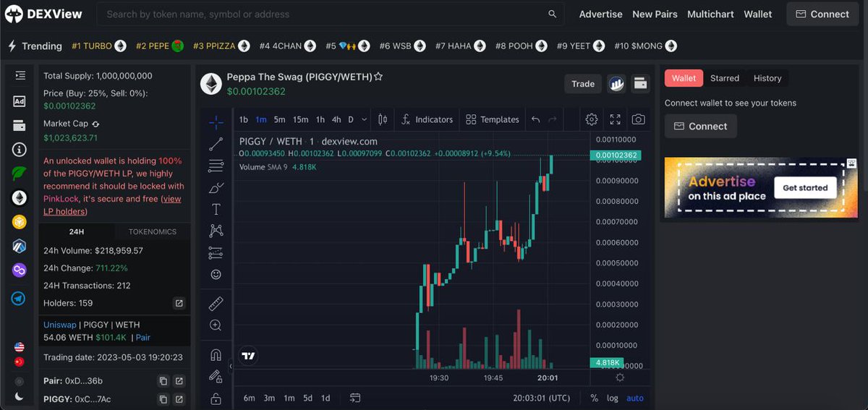
Task: Select the brush drawing tool
Action: coord(216,188)
